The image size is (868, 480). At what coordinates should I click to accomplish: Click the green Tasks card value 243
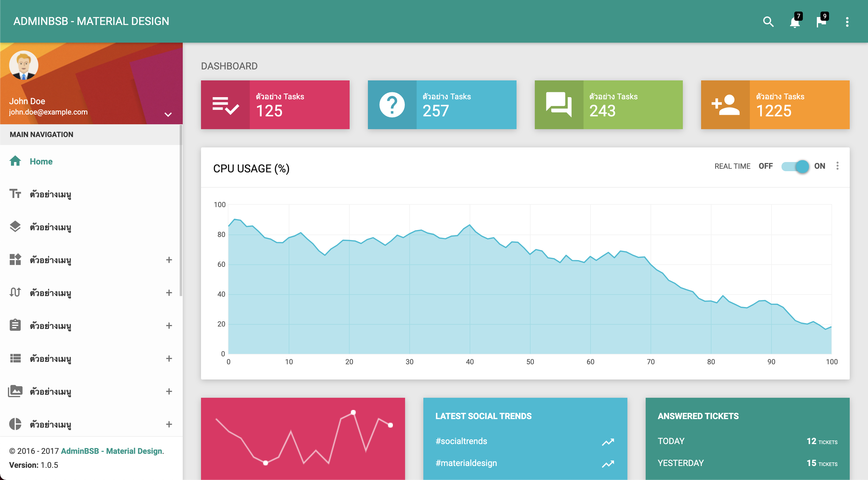tap(602, 111)
